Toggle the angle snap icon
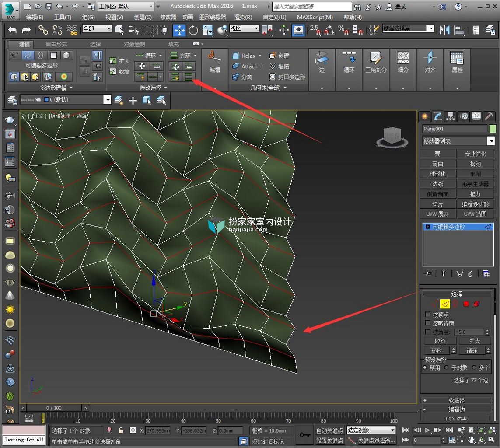This screenshot has height=448, width=500. tap(329, 30)
